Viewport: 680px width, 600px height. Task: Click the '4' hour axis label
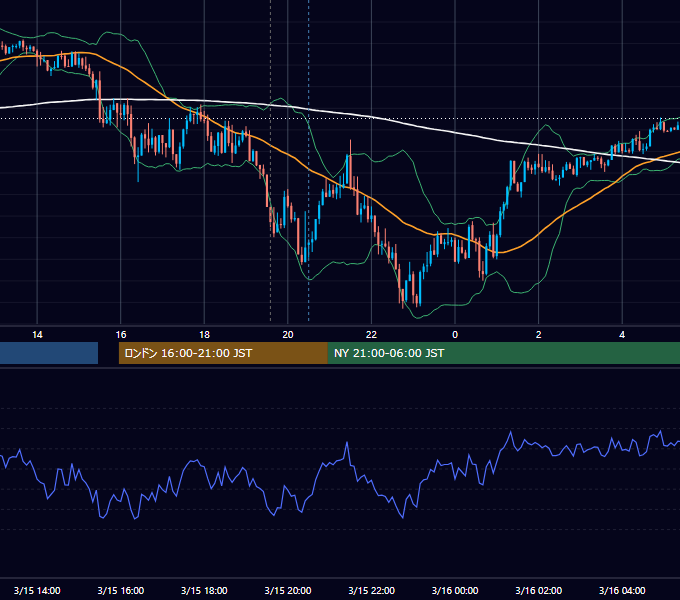click(622, 335)
